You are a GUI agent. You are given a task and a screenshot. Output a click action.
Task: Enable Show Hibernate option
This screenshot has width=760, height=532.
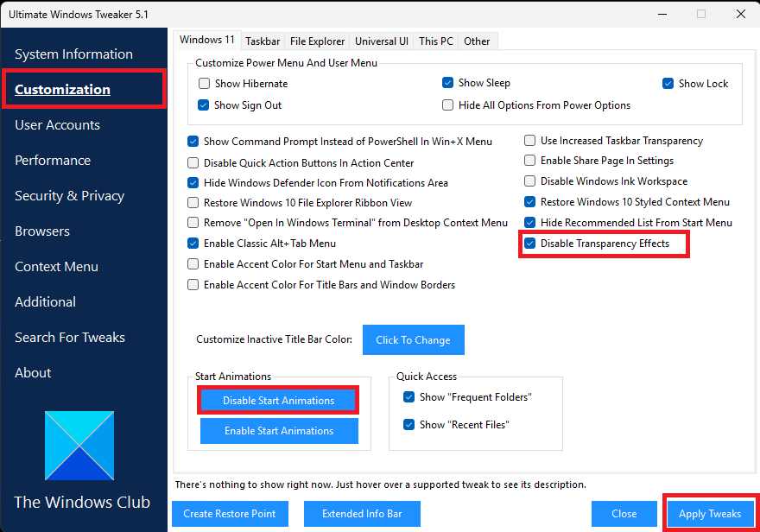[204, 83]
